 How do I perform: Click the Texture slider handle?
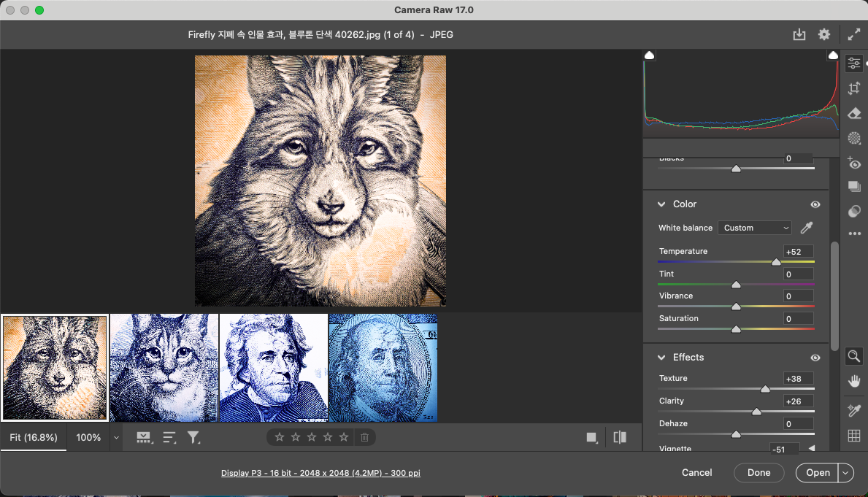click(x=765, y=389)
